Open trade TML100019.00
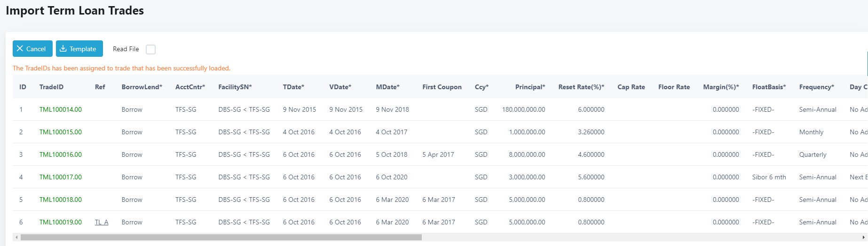Image resolution: width=868 pixels, height=246 pixels. 60,222
